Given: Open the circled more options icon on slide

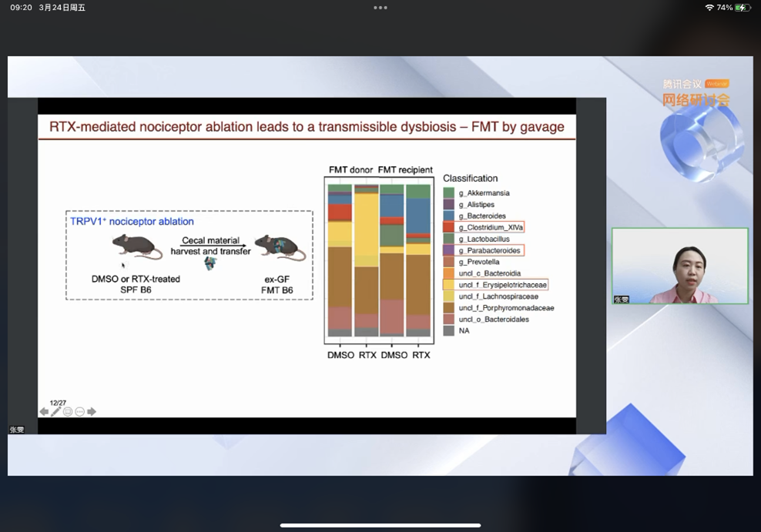Looking at the screenshot, I should pos(79,412).
